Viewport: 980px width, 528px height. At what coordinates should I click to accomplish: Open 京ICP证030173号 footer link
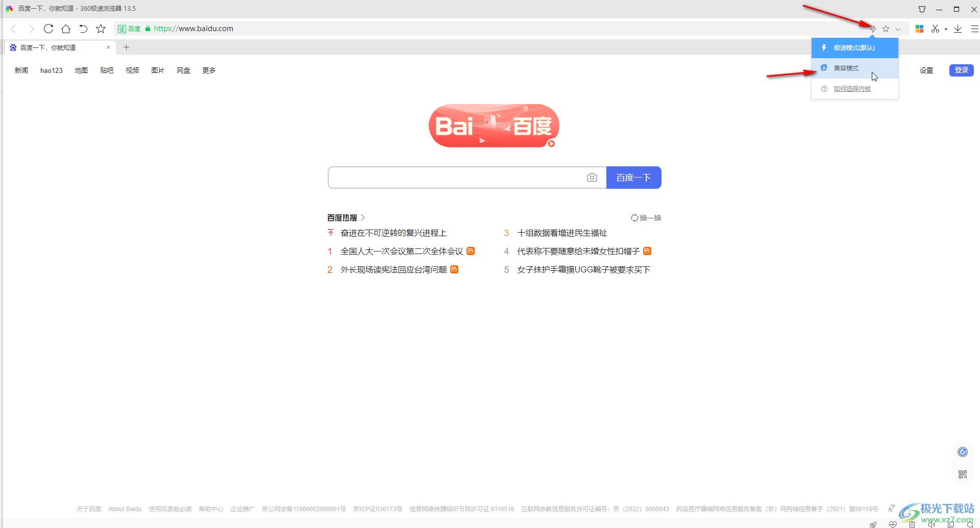378,509
